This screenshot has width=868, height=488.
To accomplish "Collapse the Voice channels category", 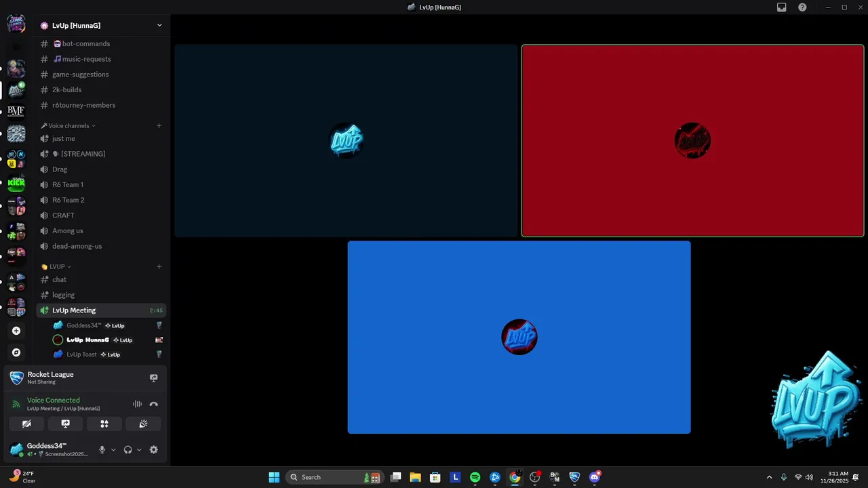I will [x=68, y=125].
